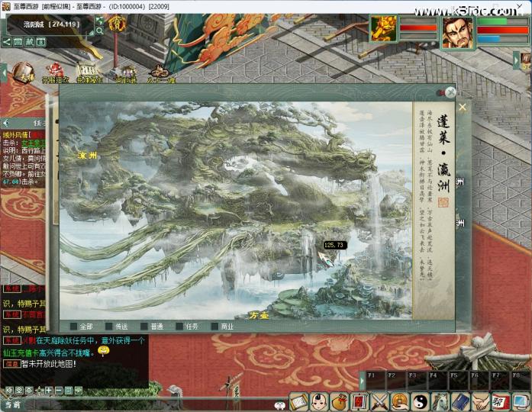
Task: Select the F2 skill slot
Action: pos(396,381)
